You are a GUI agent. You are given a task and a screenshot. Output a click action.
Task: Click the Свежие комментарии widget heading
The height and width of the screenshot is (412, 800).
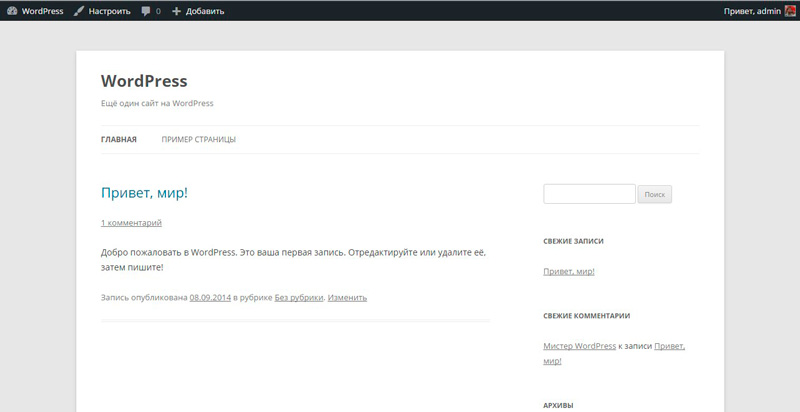click(x=587, y=316)
